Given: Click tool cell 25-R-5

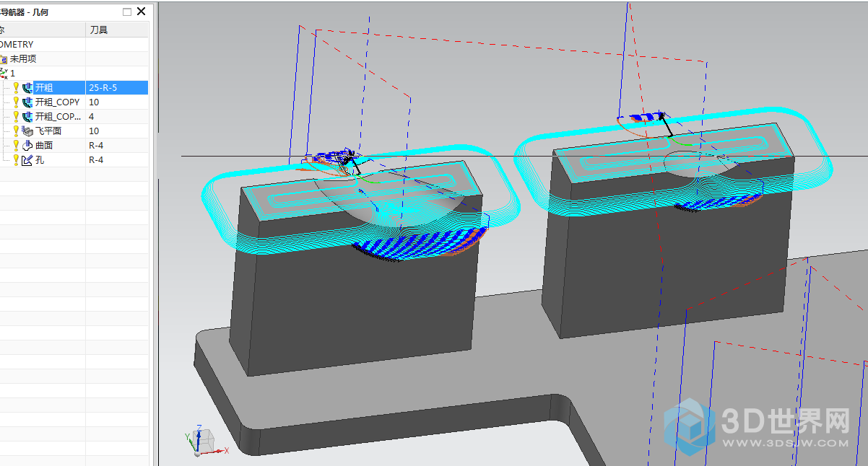Looking at the screenshot, I should point(117,87).
